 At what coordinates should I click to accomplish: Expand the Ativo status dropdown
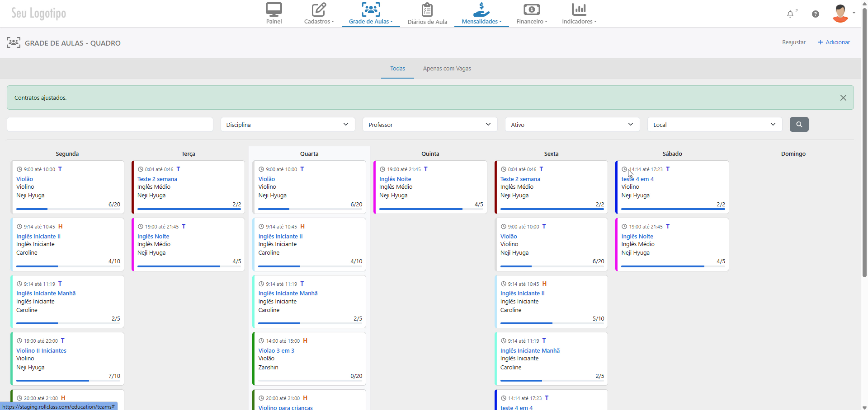click(572, 125)
